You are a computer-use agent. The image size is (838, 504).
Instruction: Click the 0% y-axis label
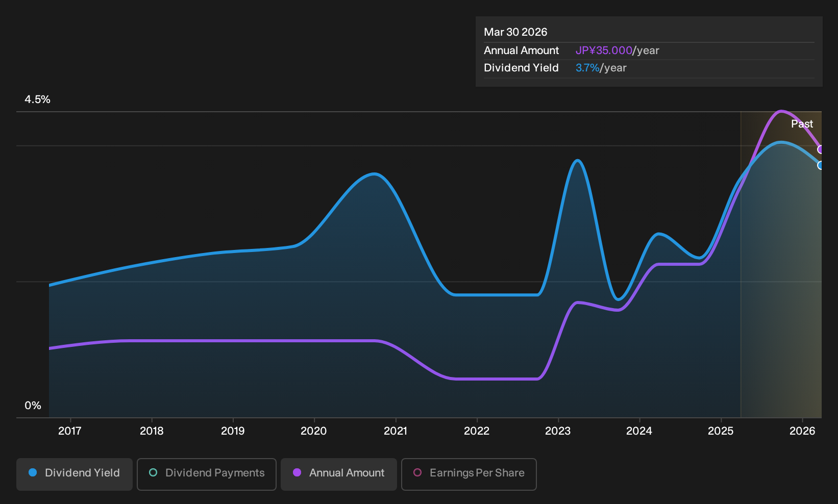pyautogui.click(x=33, y=406)
